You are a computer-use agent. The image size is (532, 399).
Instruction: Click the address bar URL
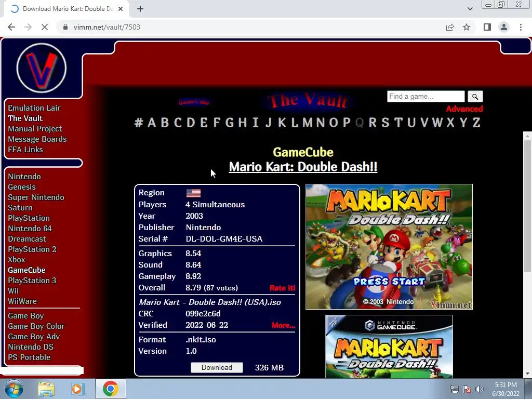[x=107, y=27]
